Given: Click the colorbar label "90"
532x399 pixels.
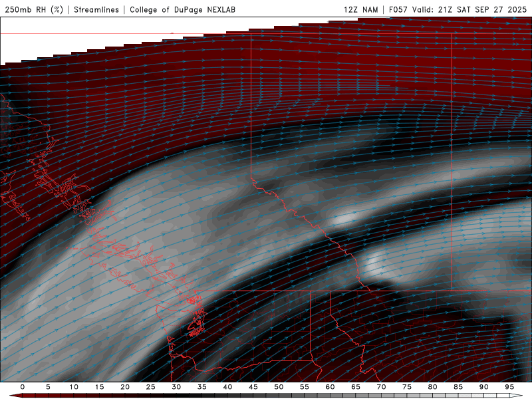Looking at the screenshot, I should [483, 387].
